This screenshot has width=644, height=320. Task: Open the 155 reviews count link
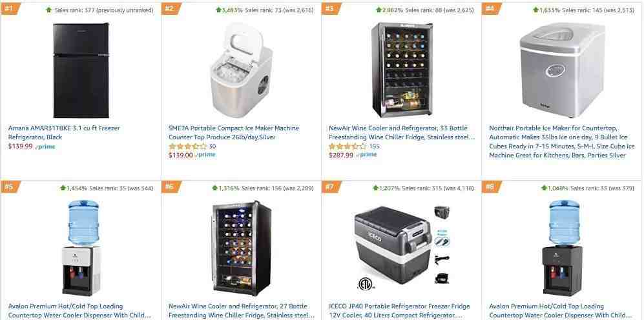pyautogui.click(x=375, y=146)
